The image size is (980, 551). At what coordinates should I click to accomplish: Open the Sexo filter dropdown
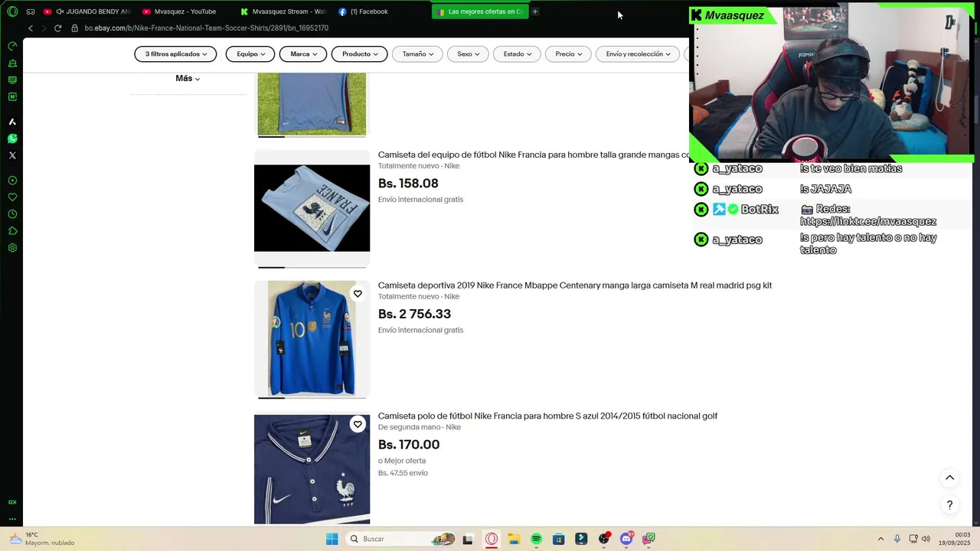(468, 54)
